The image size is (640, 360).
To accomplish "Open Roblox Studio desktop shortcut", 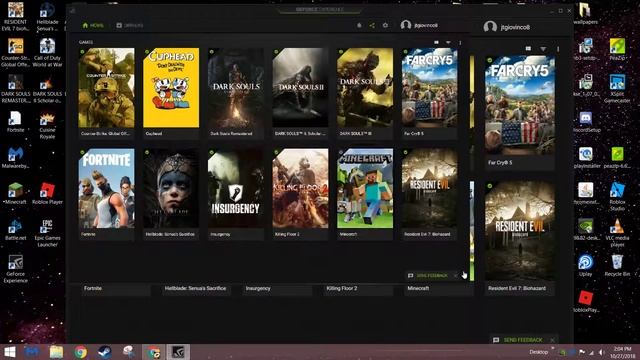I will pos(617,197).
